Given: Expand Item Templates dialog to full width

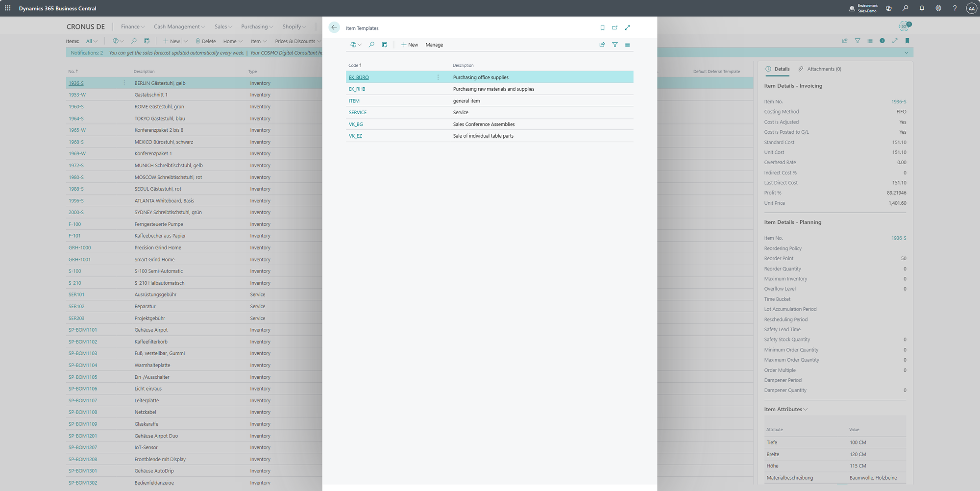Looking at the screenshot, I should (627, 28).
